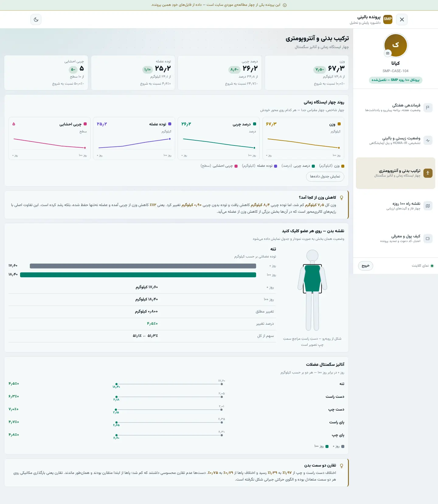The image size is (438, 504).
Task: Click the green day-100 dot in the 'دست راست' row
Action: click(x=116, y=397)
